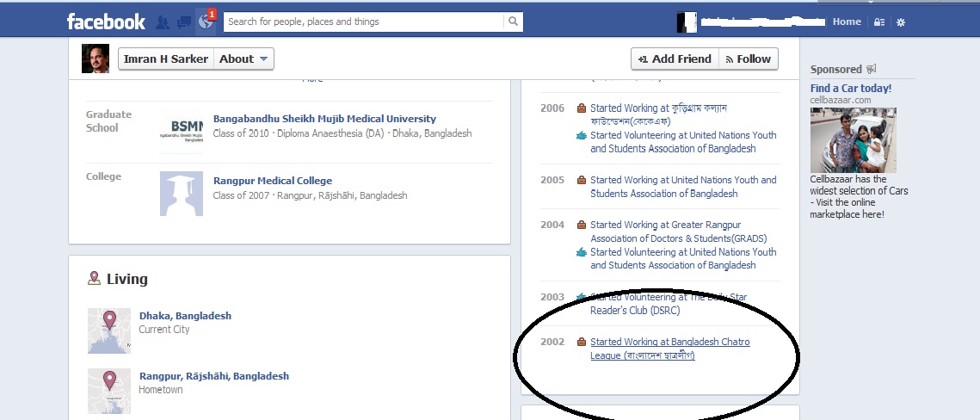Image resolution: width=980 pixels, height=420 pixels.
Task: Click the Imran H Sarker name button
Action: (165, 59)
